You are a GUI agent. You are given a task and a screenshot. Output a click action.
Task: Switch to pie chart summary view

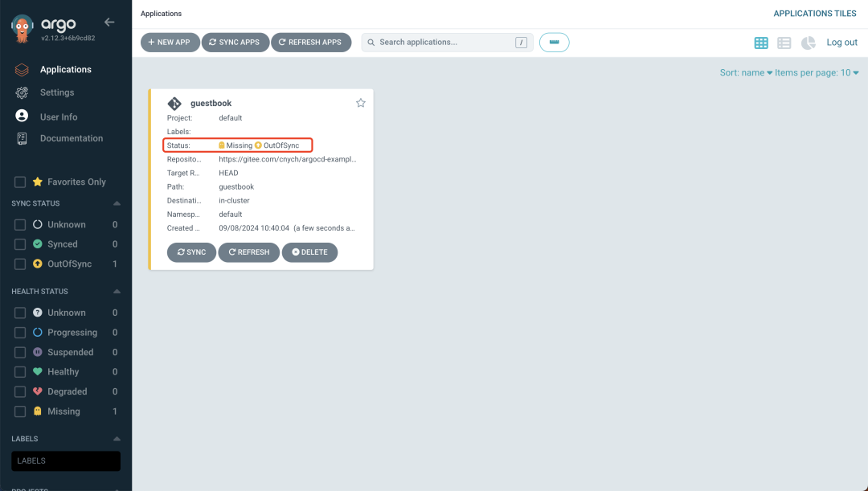click(x=809, y=43)
